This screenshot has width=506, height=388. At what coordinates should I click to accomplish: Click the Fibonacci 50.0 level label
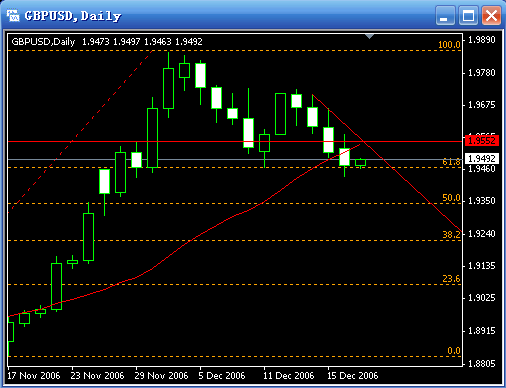tap(451, 198)
